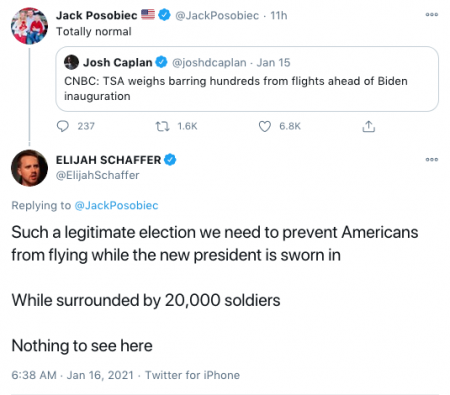Open more options on Jack Posobiec's tweet
Image resolution: width=450 pixels, height=395 pixels.
coord(432,15)
